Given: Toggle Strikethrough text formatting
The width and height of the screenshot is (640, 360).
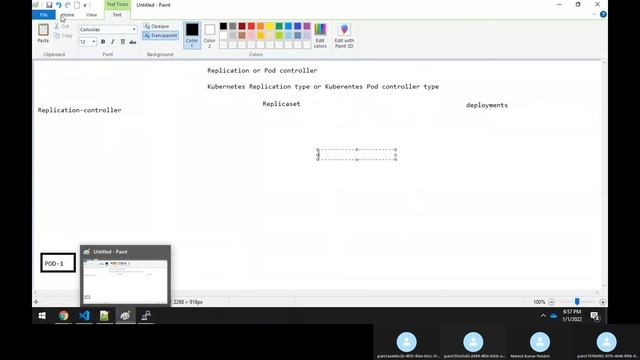Looking at the screenshot, I should (133, 42).
